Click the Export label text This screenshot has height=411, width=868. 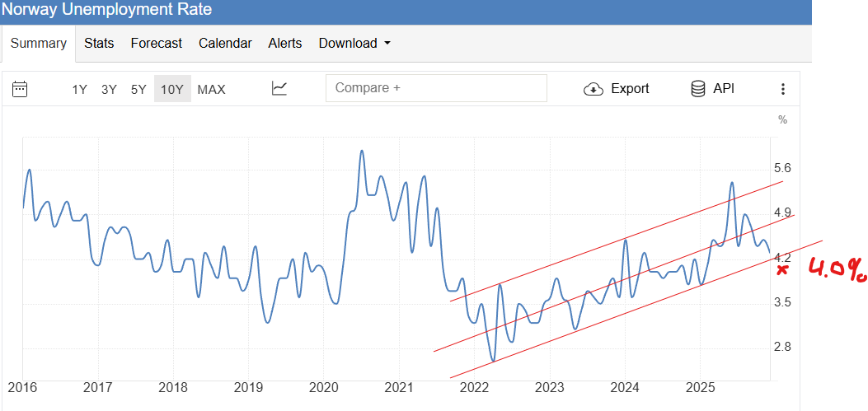point(630,89)
